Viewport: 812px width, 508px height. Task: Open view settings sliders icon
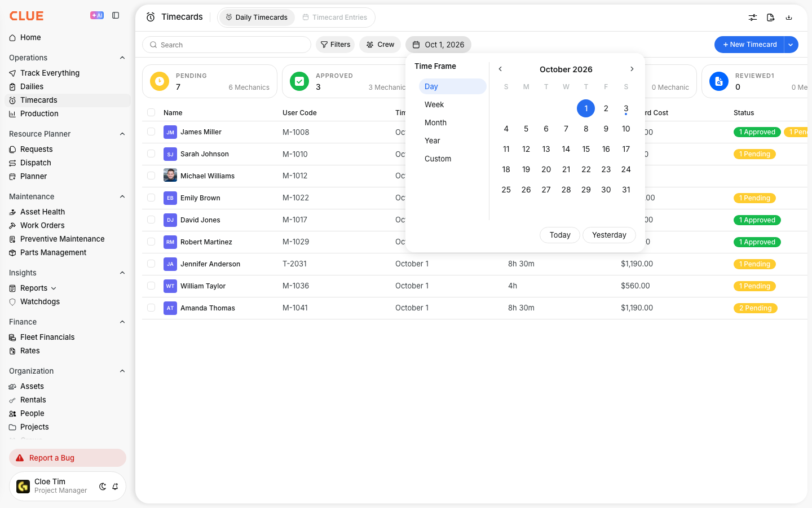click(753, 17)
